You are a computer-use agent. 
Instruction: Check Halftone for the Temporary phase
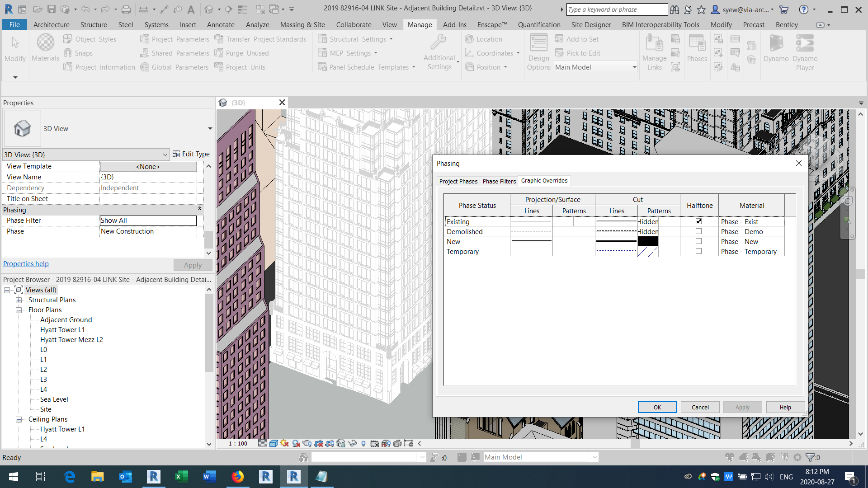coord(698,251)
